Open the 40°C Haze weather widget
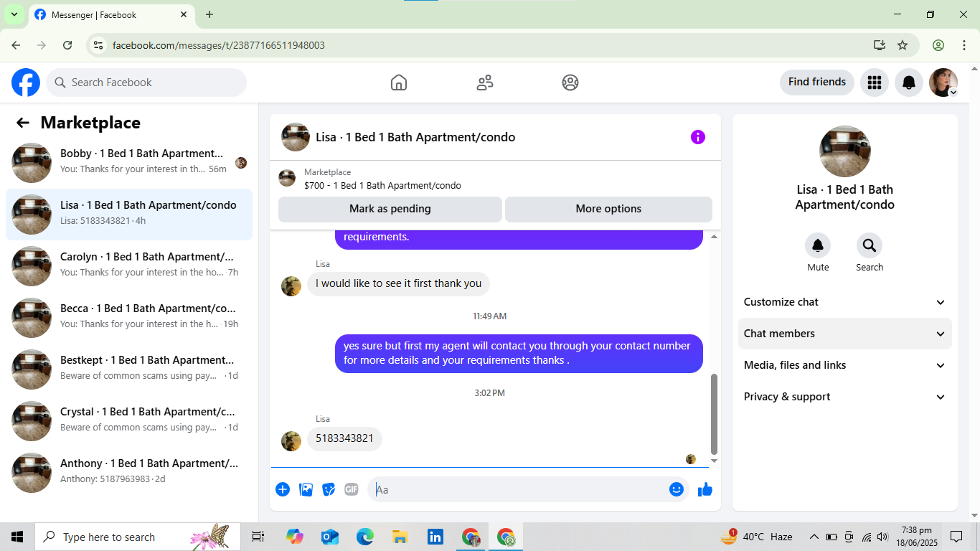Viewport: 980px width, 551px height. [x=757, y=537]
